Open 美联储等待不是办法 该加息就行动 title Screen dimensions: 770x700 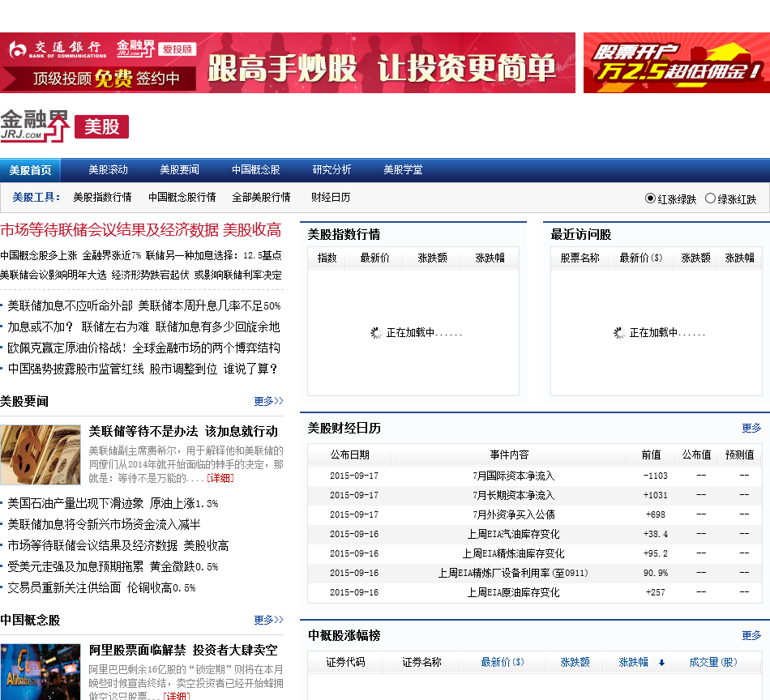[183, 432]
